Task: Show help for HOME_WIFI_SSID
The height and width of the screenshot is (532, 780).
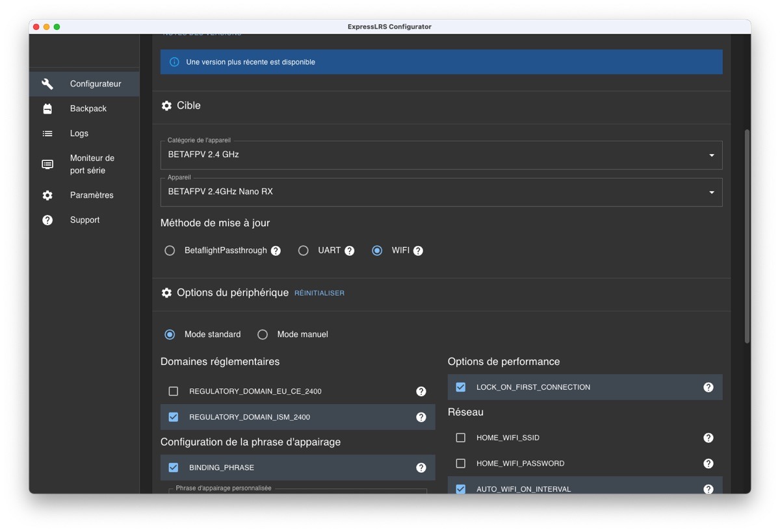Action: point(708,438)
